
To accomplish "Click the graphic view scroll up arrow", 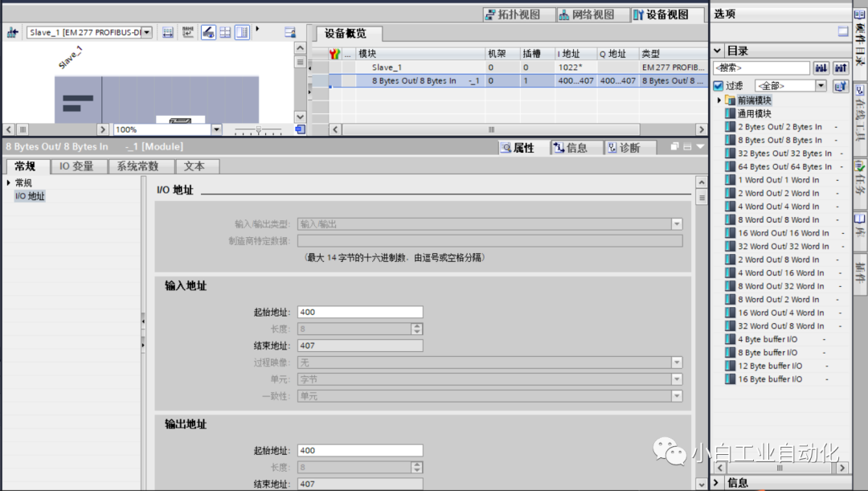I will point(300,48).
